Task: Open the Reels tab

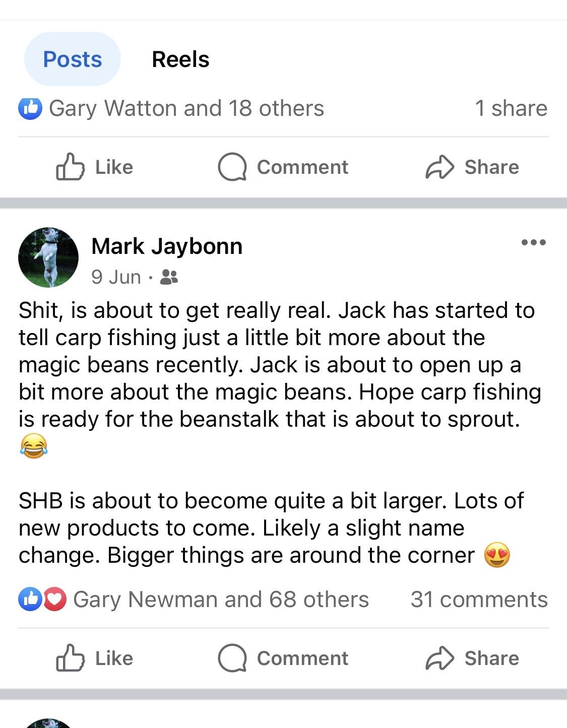Action: pos(180,59)
